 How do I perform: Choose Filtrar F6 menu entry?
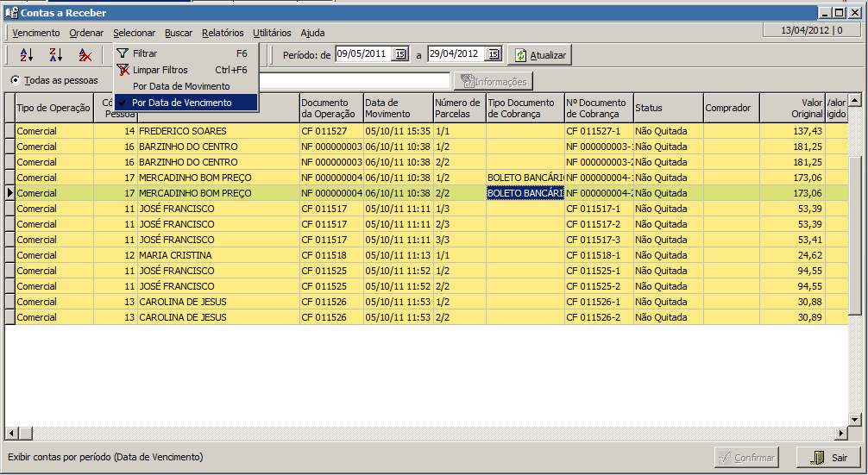point(186,53)
